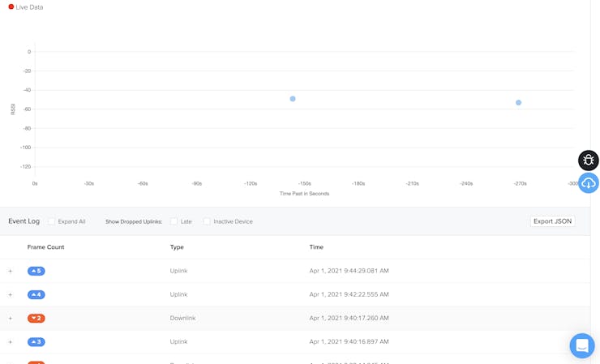Open the chat support bubble

click(581, 345)
